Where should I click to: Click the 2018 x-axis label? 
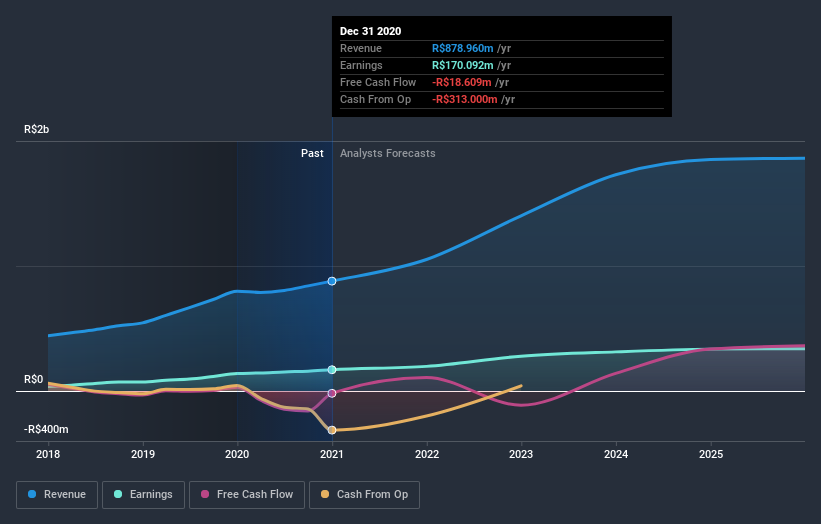[x=48, y=453]
